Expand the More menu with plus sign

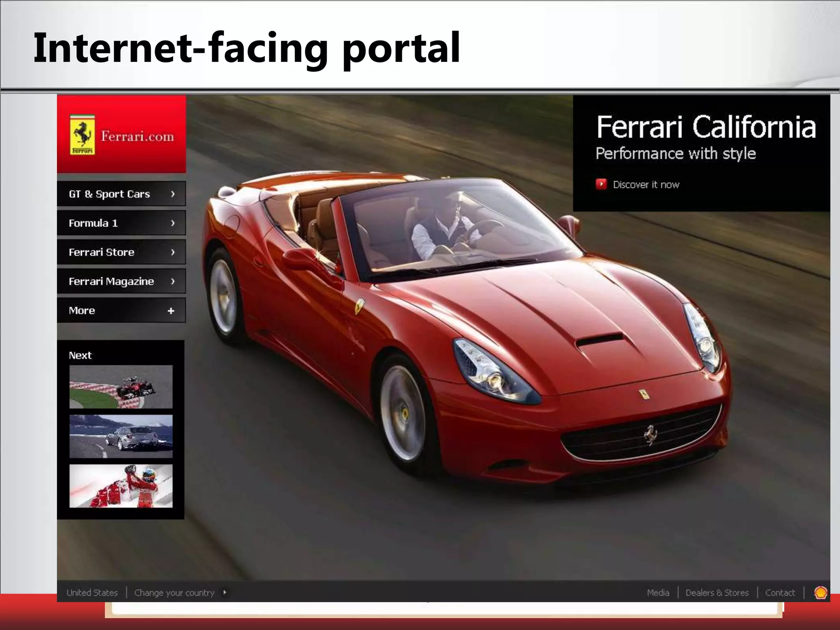coord(121,310)
